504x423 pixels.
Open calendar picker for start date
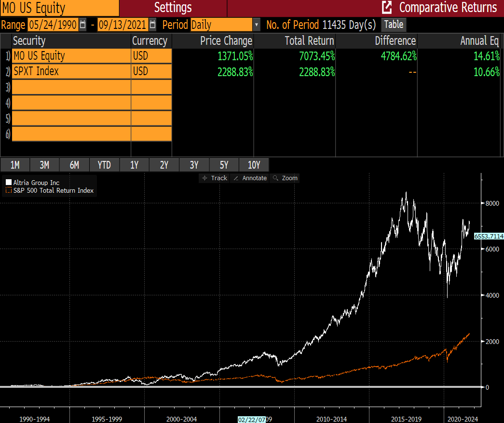pyautogui.click(x=82, y=25)
